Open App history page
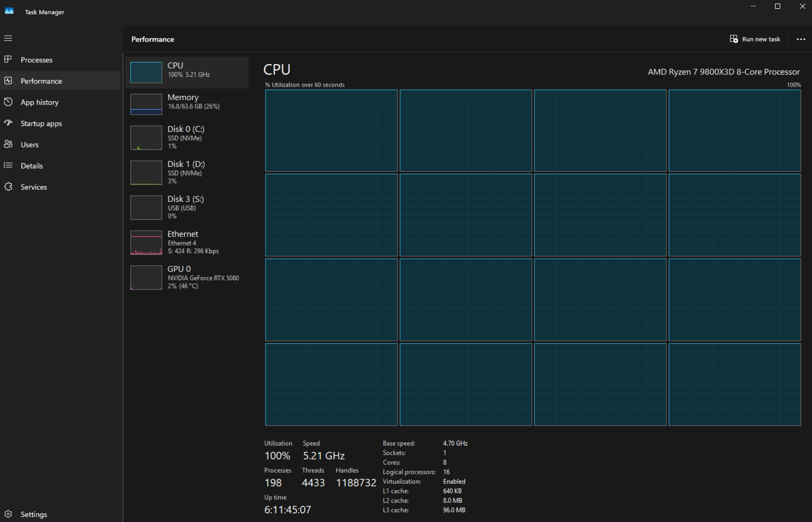Image resolution: width=812 pixels, height=522 pixels. click(x=40, y=102)
